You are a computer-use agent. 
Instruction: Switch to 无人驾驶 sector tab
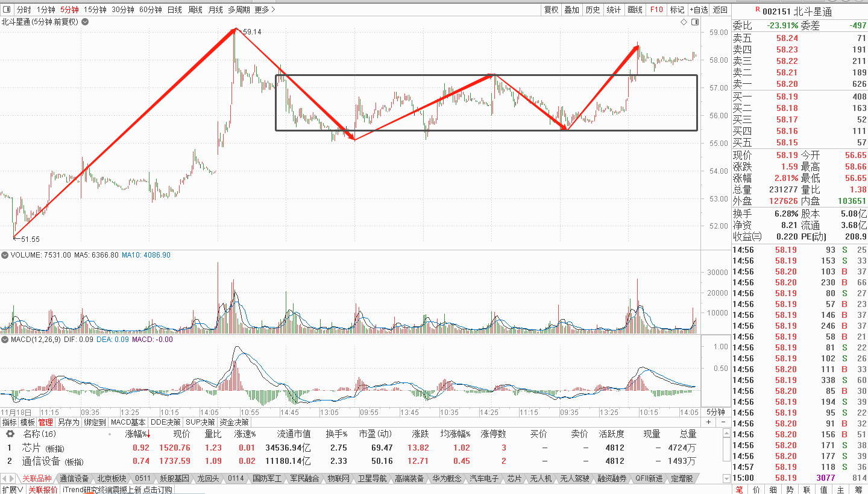point(574,478)
